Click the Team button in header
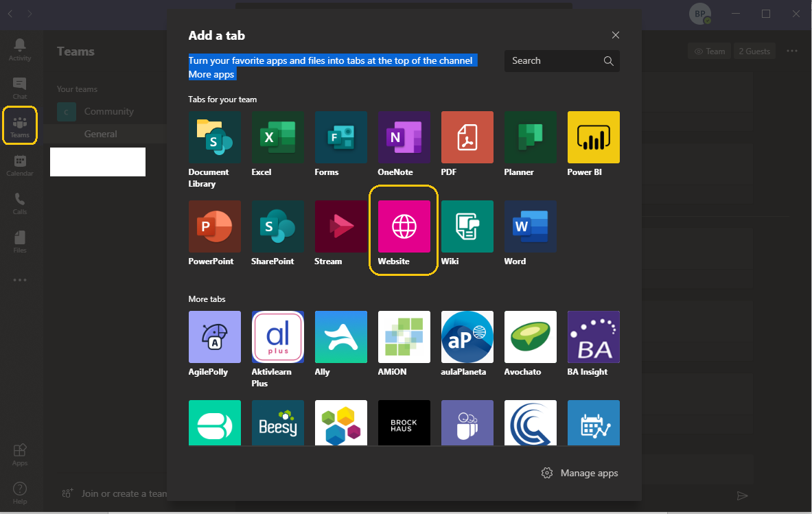Screen dimensions: 812x514 point(710,51)
